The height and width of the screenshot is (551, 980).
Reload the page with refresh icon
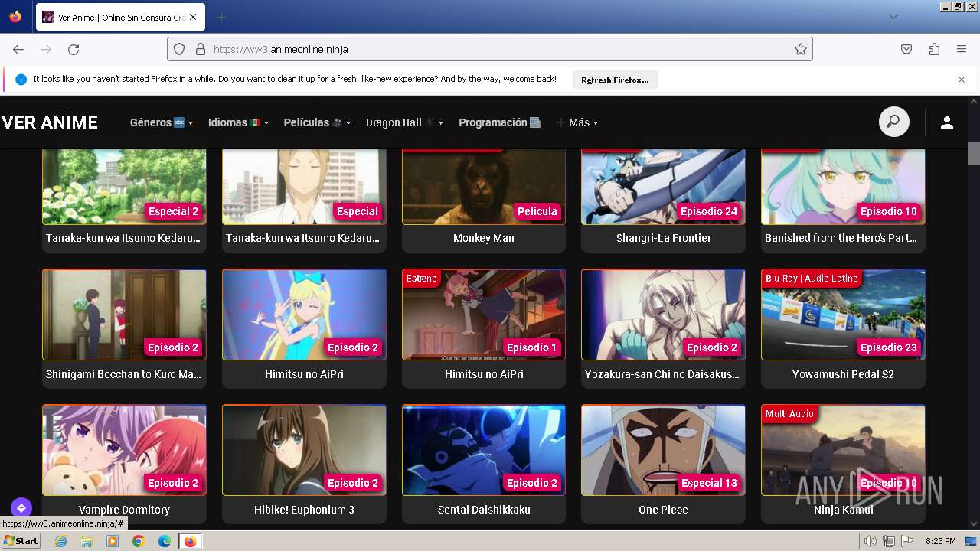pyautogui.click(x=73, y=49)
